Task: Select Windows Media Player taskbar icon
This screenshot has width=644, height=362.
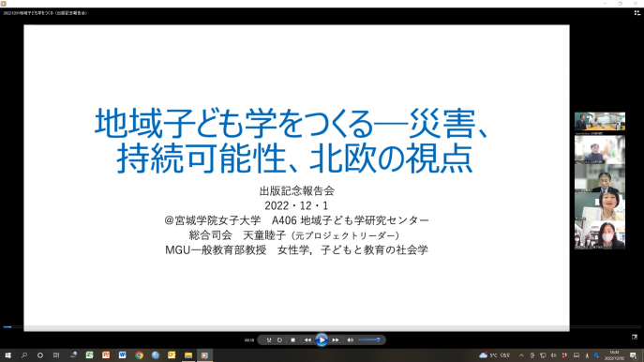Action: pyautogui.click(x=204, y=355)
